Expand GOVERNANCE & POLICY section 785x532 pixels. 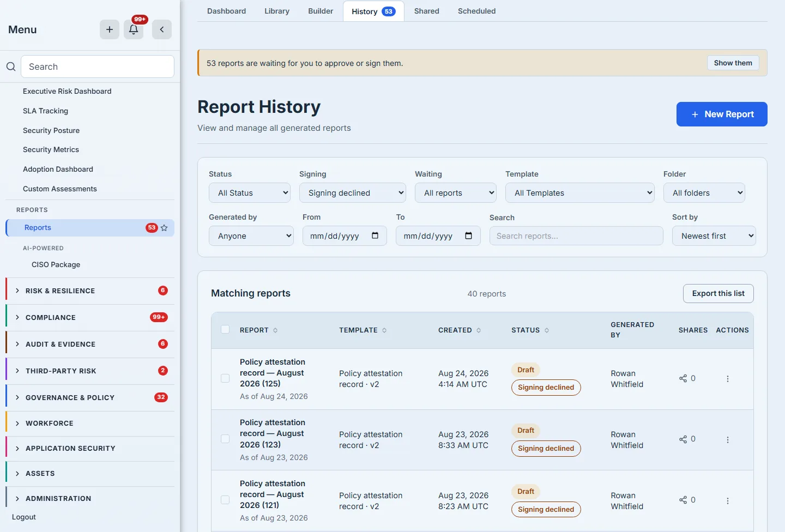coord(90,398)
